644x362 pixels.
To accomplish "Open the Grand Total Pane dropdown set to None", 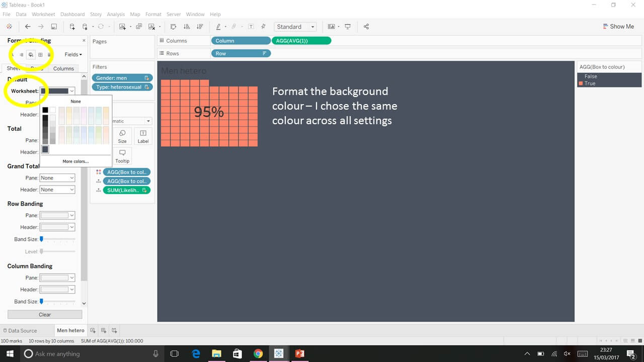I will (57, 177).
